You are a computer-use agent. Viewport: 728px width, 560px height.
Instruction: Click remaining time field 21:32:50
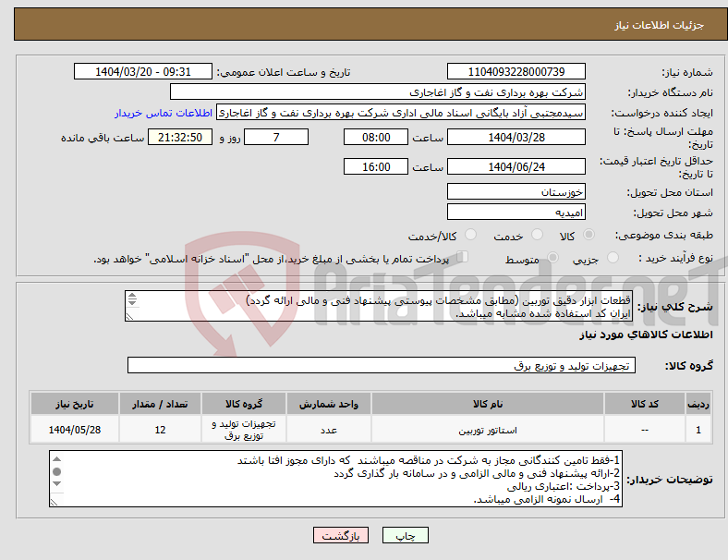(180, 137)
